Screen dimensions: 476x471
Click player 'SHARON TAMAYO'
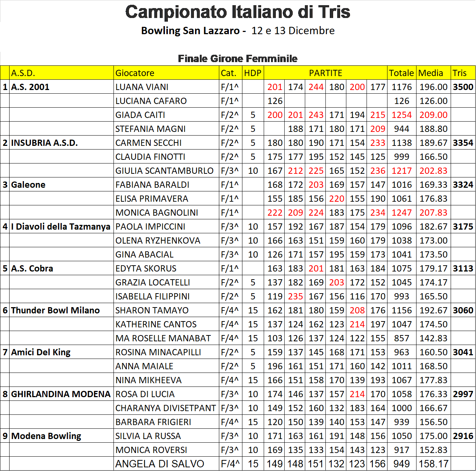pos(152,310)
